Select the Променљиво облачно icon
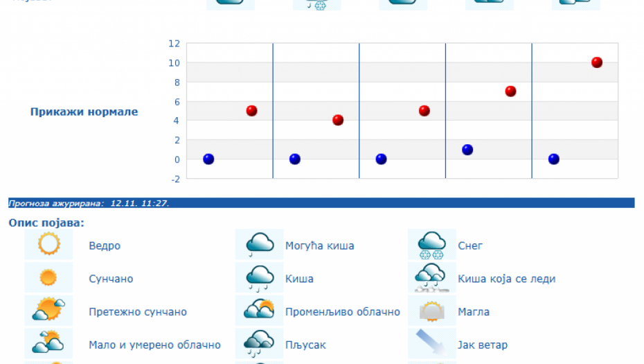 click(x=260, y=311)
